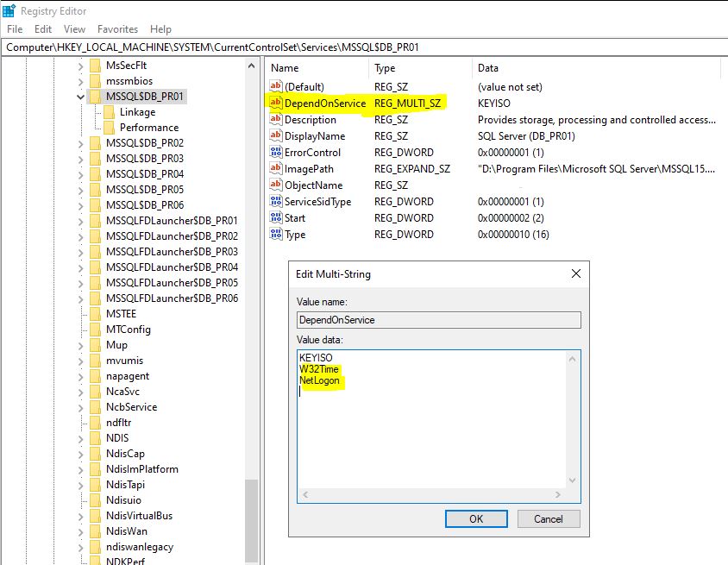Click the SQL Server (DB_PR01) data cell

point(526,136)
